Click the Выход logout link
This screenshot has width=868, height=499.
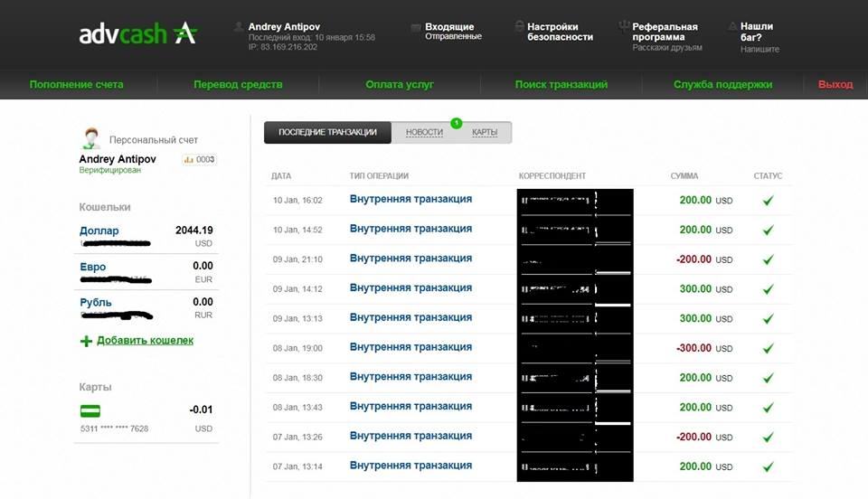coord(835,85)
